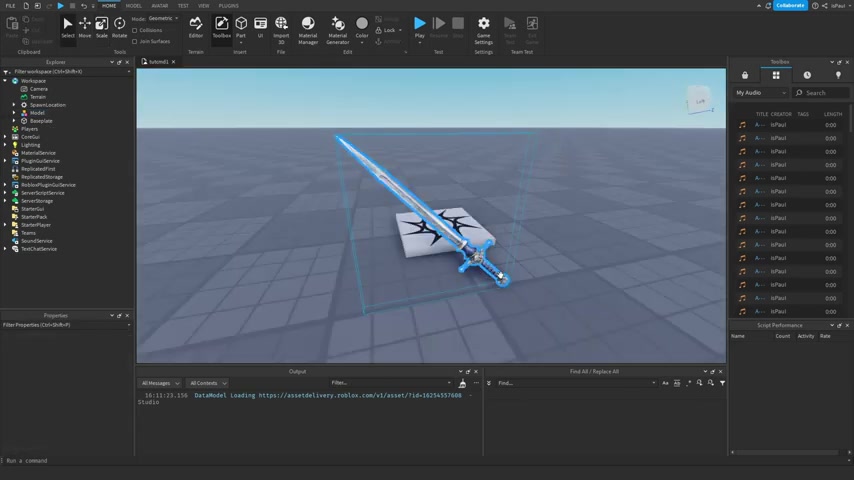The width and height of the screenshot is (854, 480).
Task: Click the view selector cube in viewport
Action: (x=700, y=100)
